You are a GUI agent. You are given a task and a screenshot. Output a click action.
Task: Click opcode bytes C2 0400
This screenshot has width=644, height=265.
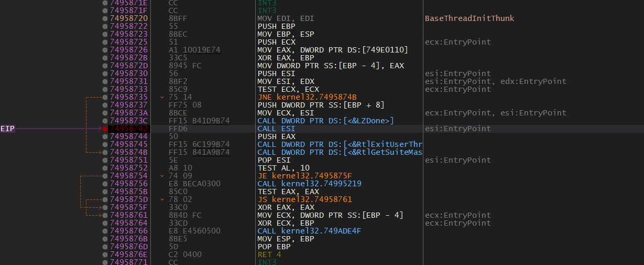tap(185, 255)
